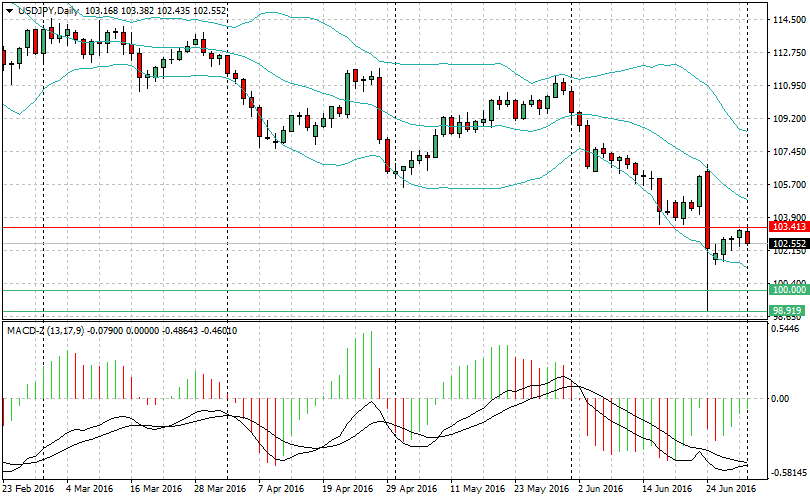This screenshot has height=500, width=810.
Task: Click the tall red candle with the long wick to 98.919
Action: click(707, 209)
